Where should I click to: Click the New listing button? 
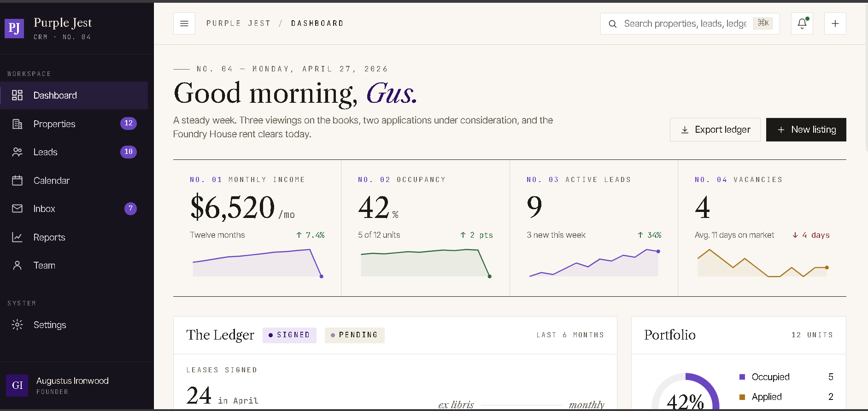806,130
